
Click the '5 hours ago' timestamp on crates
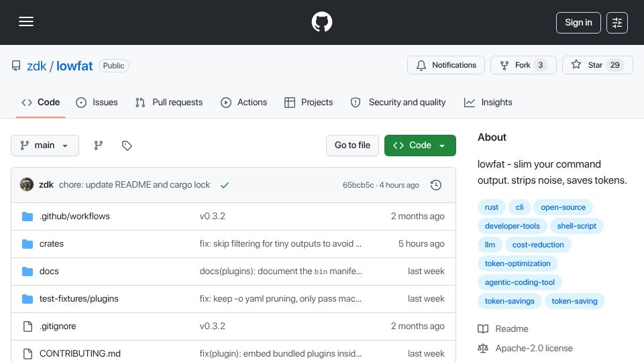[x=421, y=244]
